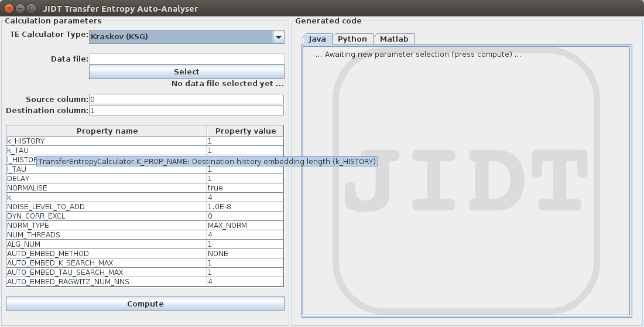The height and width of the screenshot is (327, 644).
Task: Select the DELAY property name cell
Action: [x=107, y=179]
